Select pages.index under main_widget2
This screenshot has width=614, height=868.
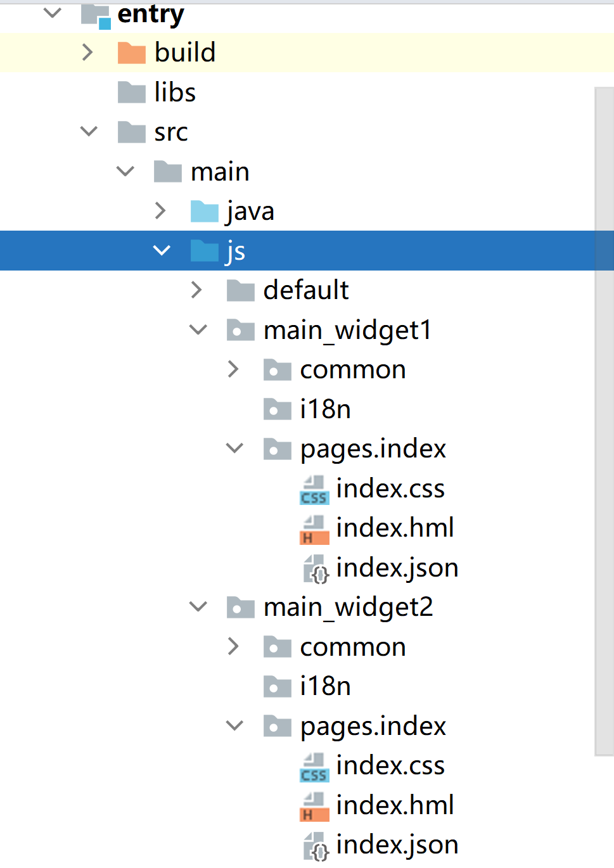click(x=373, y=726)
